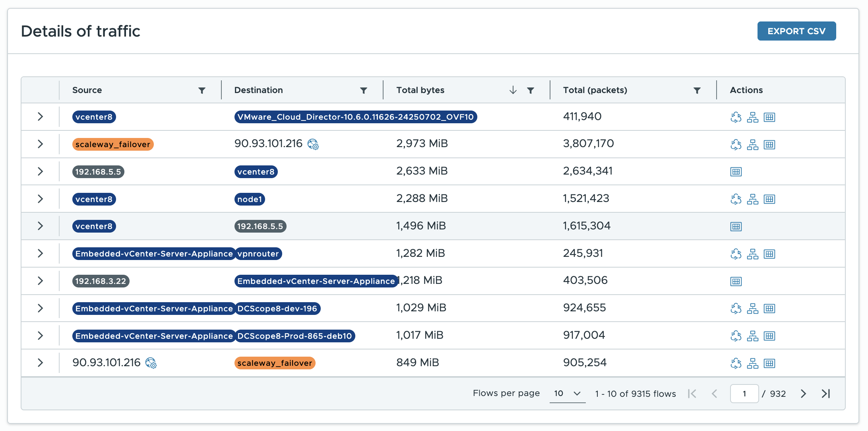Click the orange scaleway_failover source tag
Viewport: 868px width, 431px height.
[x=113, y=144]
